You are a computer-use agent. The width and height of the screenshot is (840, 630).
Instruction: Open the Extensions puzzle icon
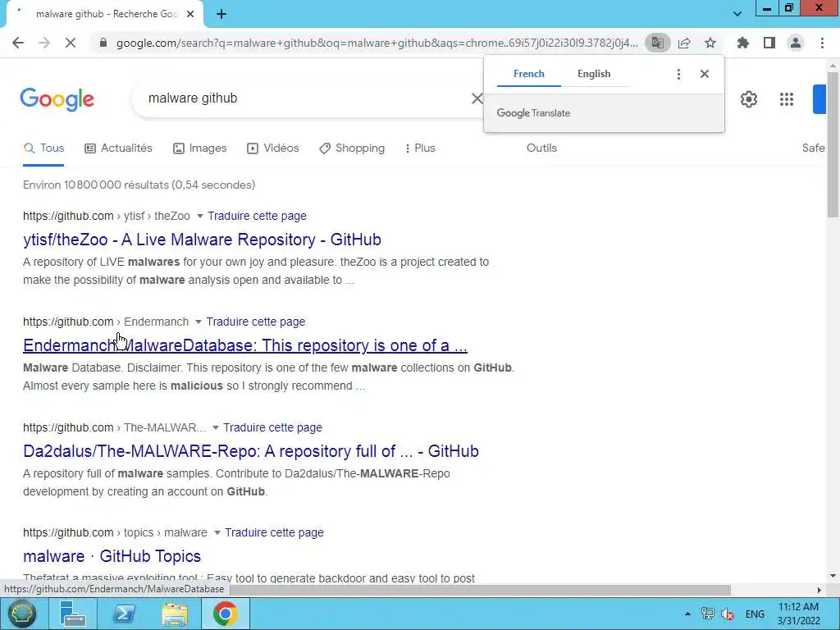coord(742,43)
